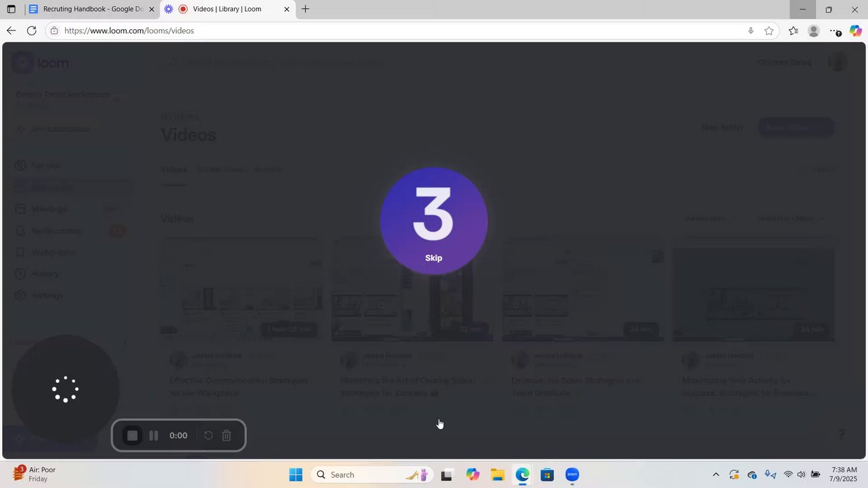Go back to the previous page
868x488 pixels.
click(11, 30)
